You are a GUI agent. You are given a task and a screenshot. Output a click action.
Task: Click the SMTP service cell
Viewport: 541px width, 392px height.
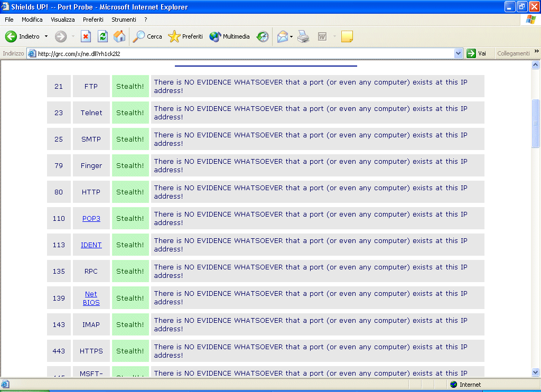click(91, 139)
